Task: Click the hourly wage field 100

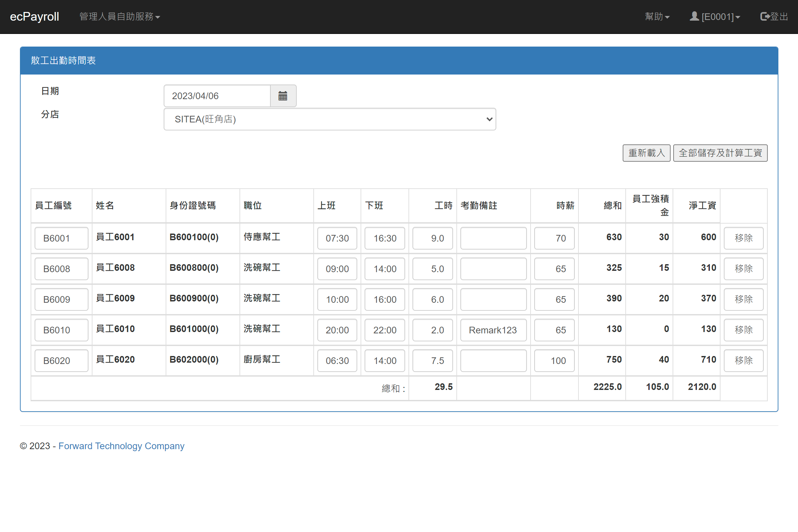Action: (x=554, y=360)
